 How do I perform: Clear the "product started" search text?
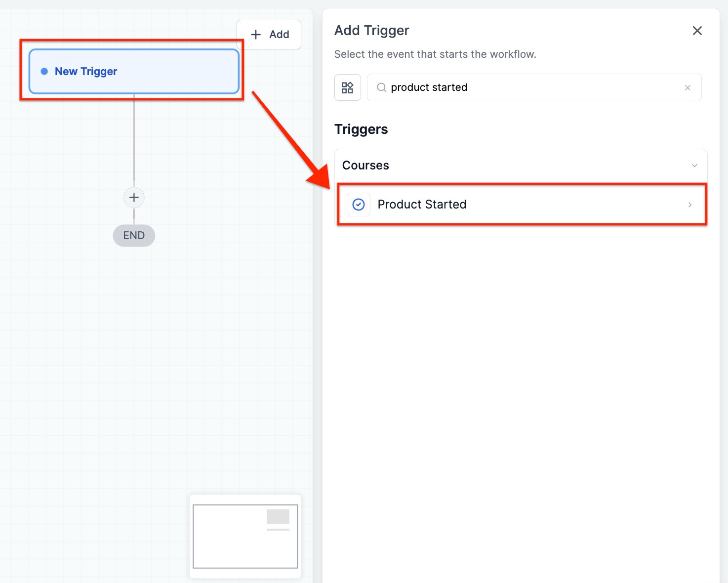(688, 87)
